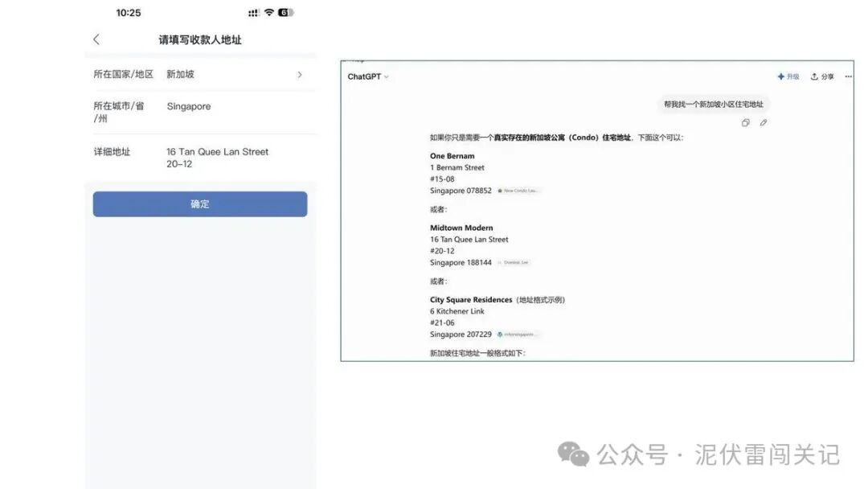Click the 升级 upgrade sparkle button
This screenshot has height=489, width=868.
(x=788, y=76)
